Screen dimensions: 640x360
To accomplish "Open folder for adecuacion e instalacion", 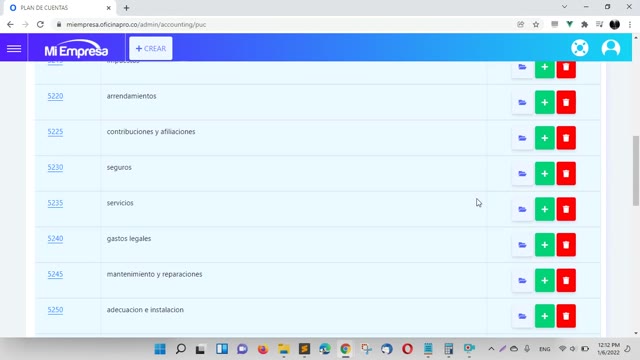I will [x=522, y=316].
